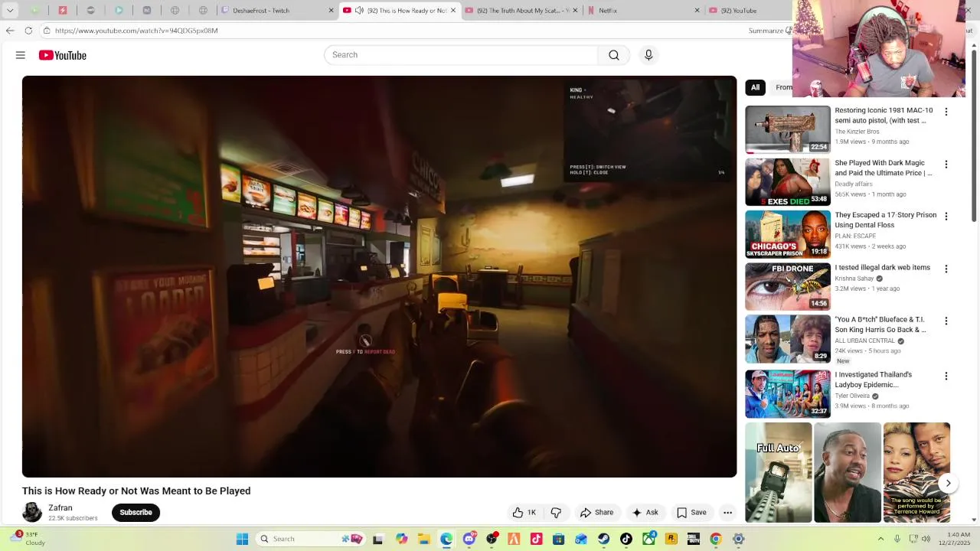The width and height of the screenshot is (980, 551).
Task: Open Chicago's Skyscraper Prison thumbnail
Action: click(x=788, y=234)
